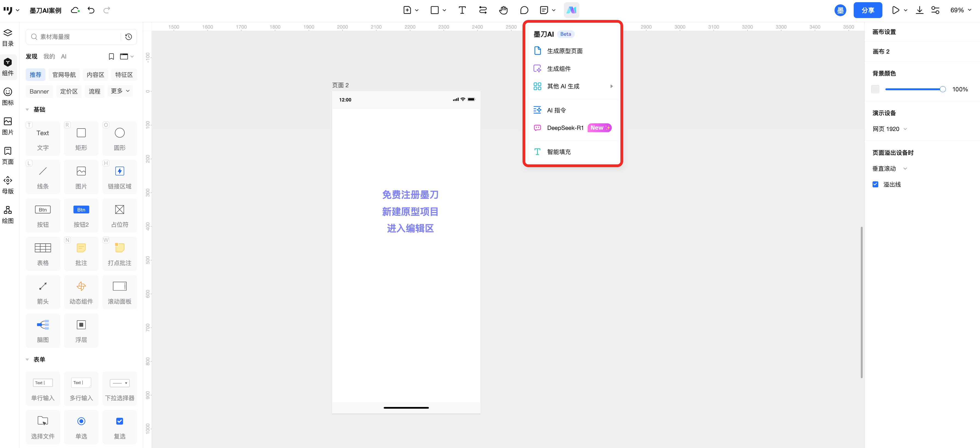
Task: Switch to the AI tab in components
Action: [63, 57]
